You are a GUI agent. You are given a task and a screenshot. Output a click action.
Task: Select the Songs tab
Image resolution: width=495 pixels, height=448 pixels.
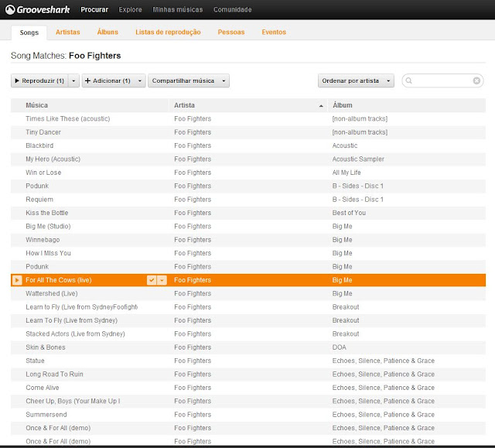[x=29, y=32]
